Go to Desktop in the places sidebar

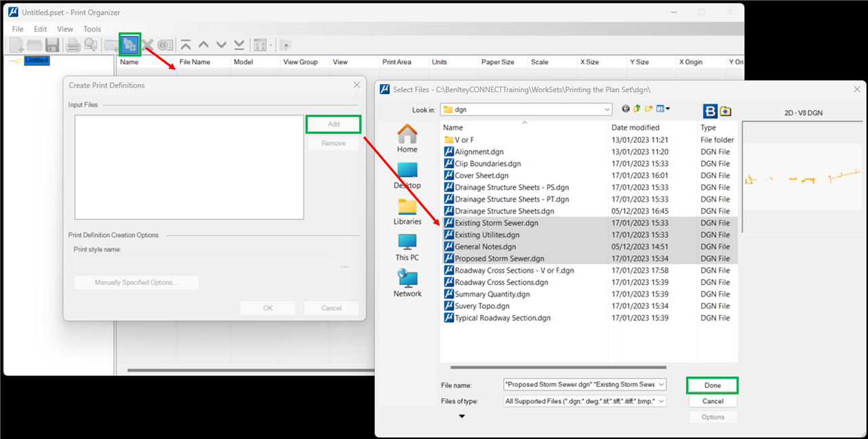point(407,175)
